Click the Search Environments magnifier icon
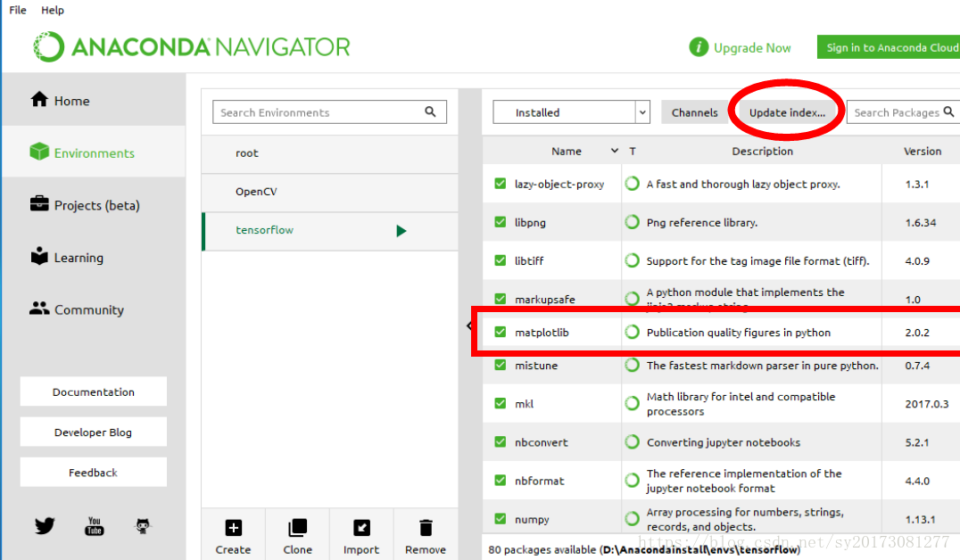The image size is (960, 560). [430, 111]
